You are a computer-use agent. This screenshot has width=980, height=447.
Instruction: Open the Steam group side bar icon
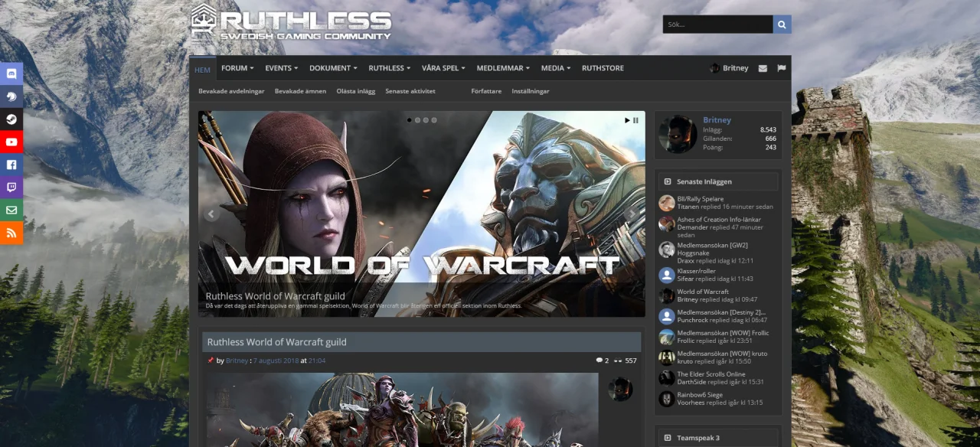(x=11, y=119)
